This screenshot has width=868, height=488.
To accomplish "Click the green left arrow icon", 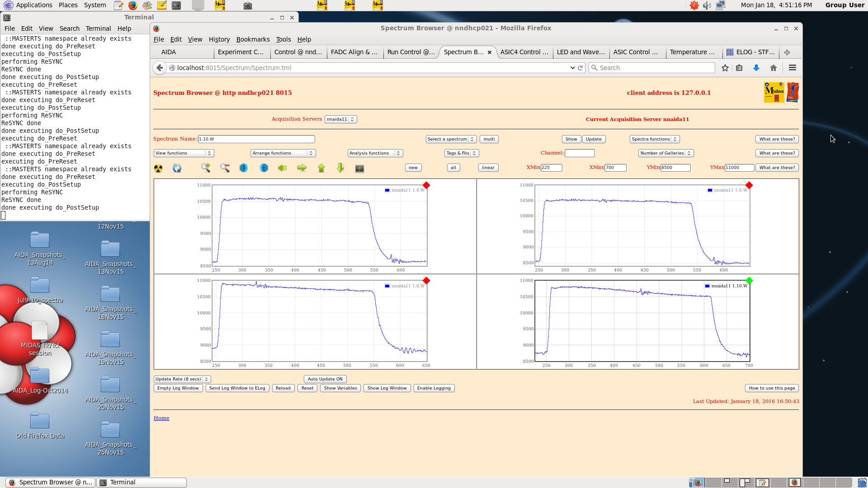I will [283, 168].
